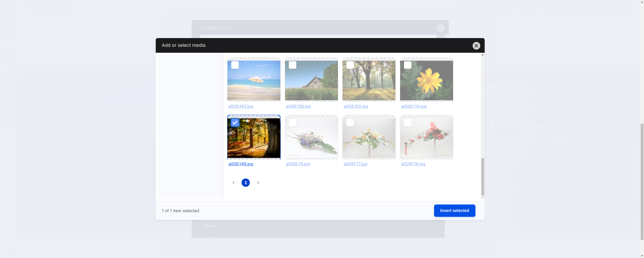Go to previous page of media
This screenshot has height=258, width=644.
[233, 183]
